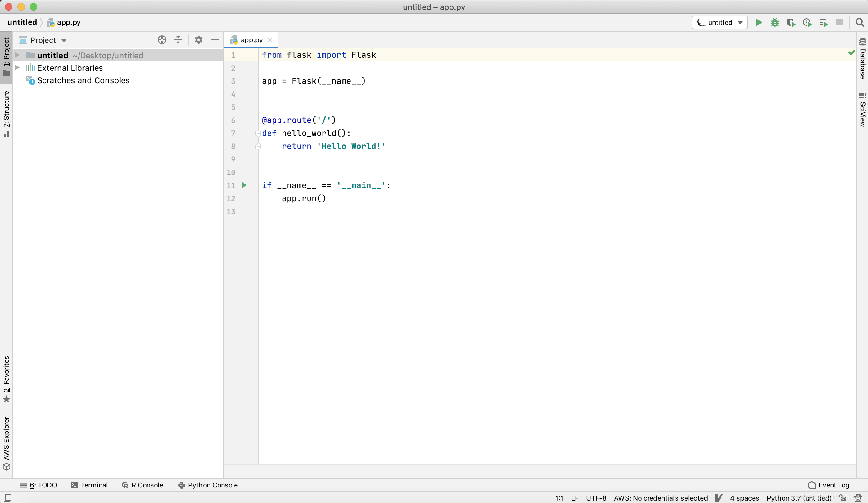Open the Python Console tool window
Image resolution: width=868 pixels, height=503 pixels.
208,485
